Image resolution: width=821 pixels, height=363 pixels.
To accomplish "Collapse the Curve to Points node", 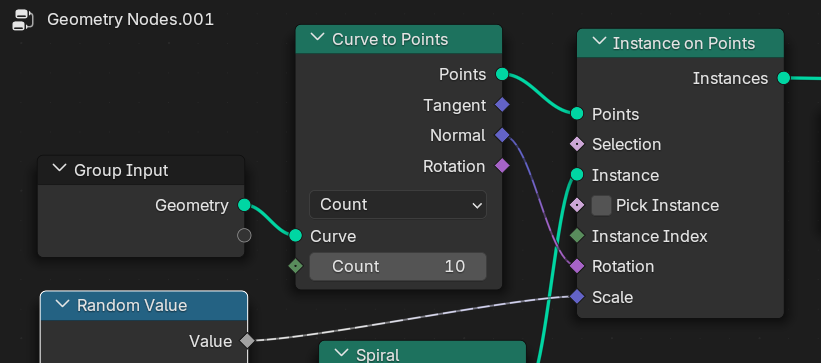I will [317, 37].
